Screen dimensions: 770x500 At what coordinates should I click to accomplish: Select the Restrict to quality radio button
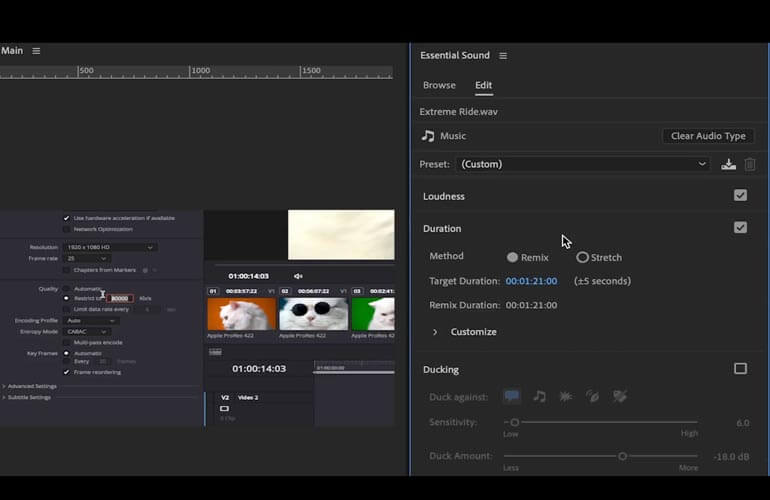[66, 298]
